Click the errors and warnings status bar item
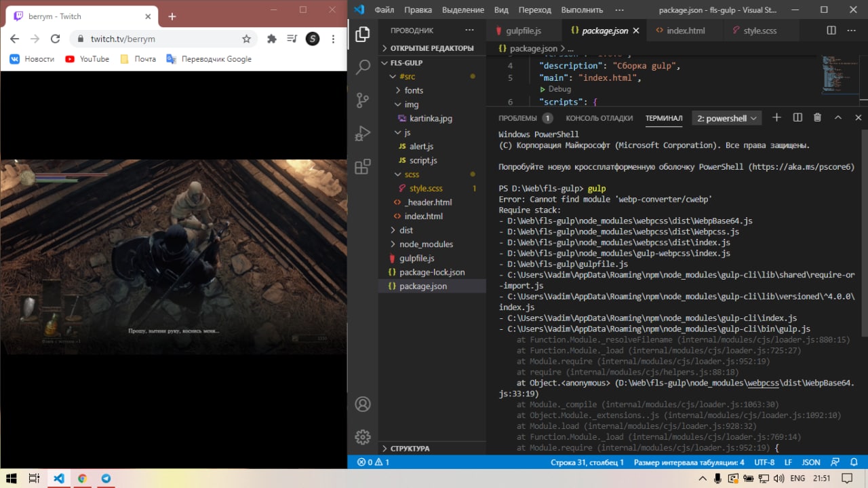This screenshot has height=488, width=868. click(373, 462)
